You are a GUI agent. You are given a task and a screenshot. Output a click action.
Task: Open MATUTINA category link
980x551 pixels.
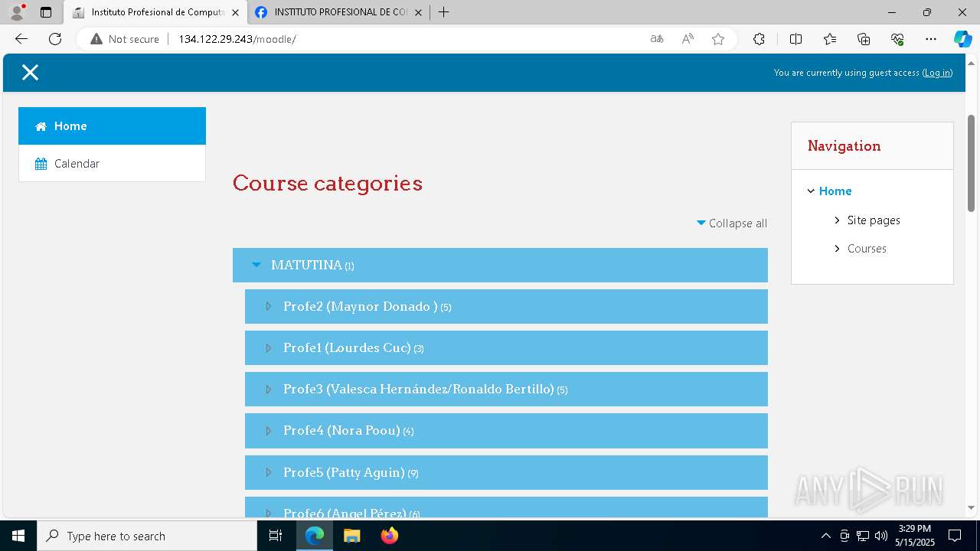point(306,265)
